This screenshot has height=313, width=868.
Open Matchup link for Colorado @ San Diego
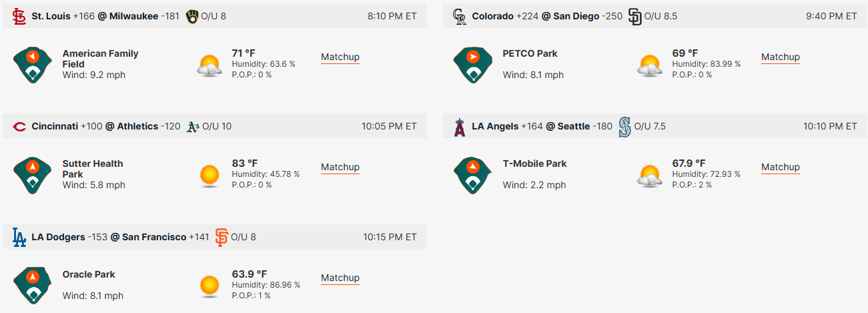(x=781, y=57)
